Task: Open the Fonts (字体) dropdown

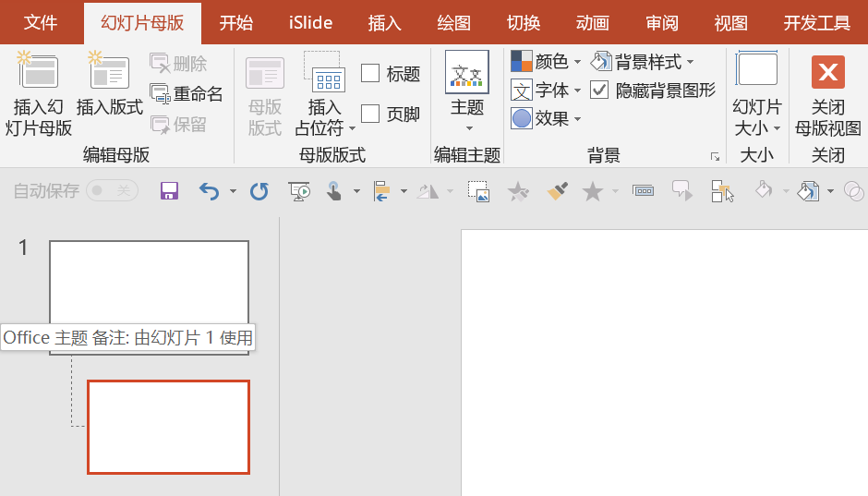Action: [x=546, y=91]
